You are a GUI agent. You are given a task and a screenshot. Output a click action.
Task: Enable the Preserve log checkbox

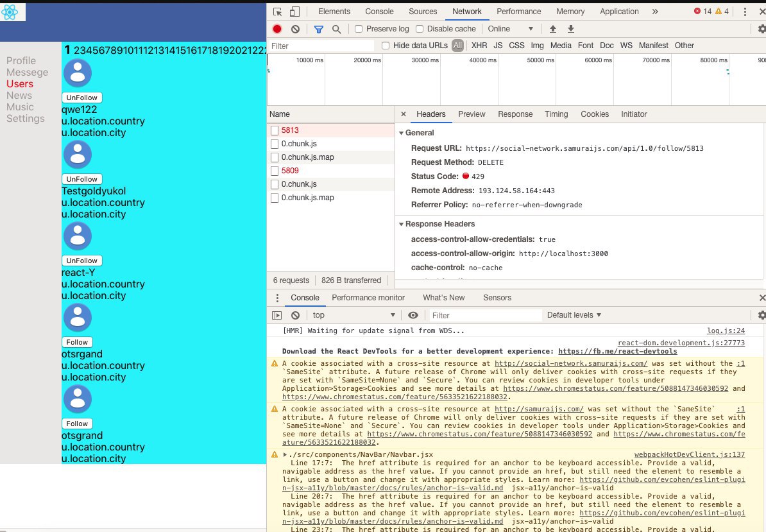click(359, 29)
